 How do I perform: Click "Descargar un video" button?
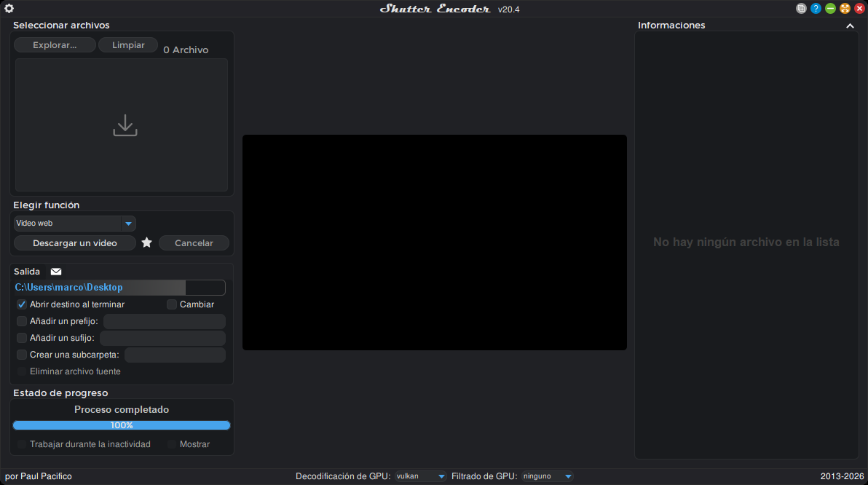coord(75,243)
